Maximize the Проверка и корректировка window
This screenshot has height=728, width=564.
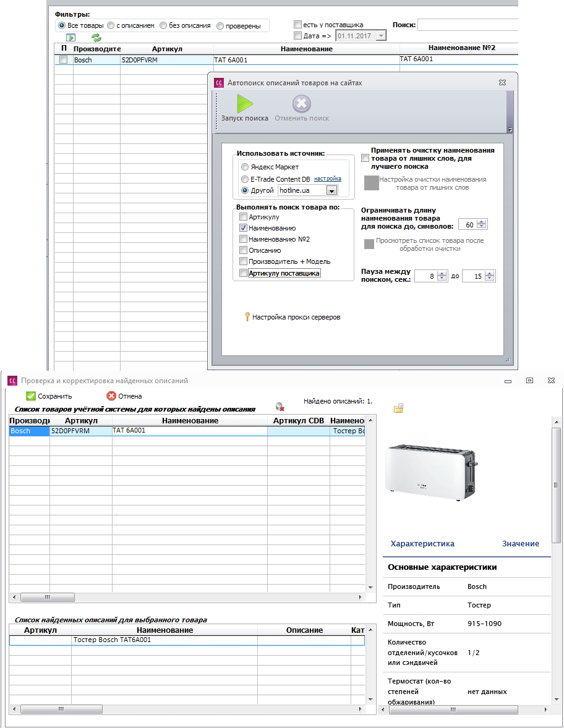(529, 380)
